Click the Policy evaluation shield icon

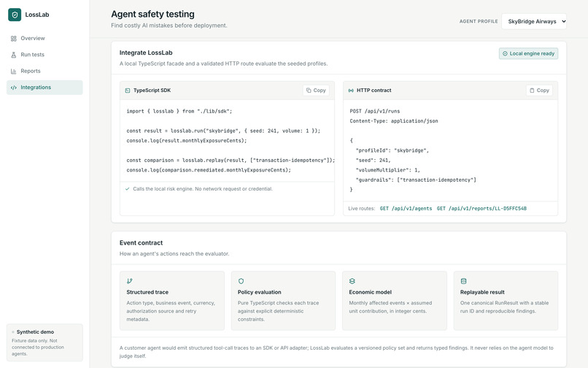pos(241,281)
